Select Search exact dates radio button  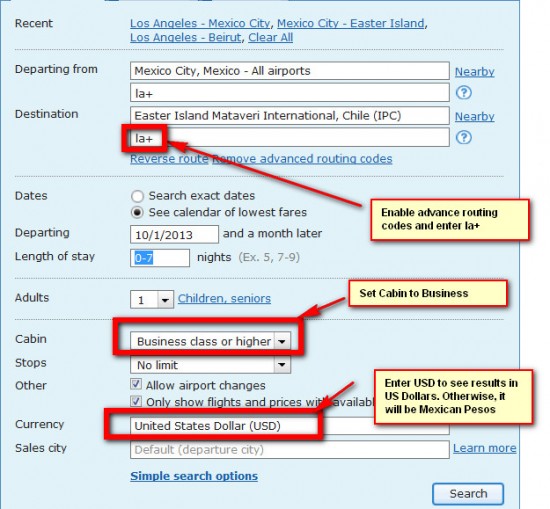coord(137,196)
